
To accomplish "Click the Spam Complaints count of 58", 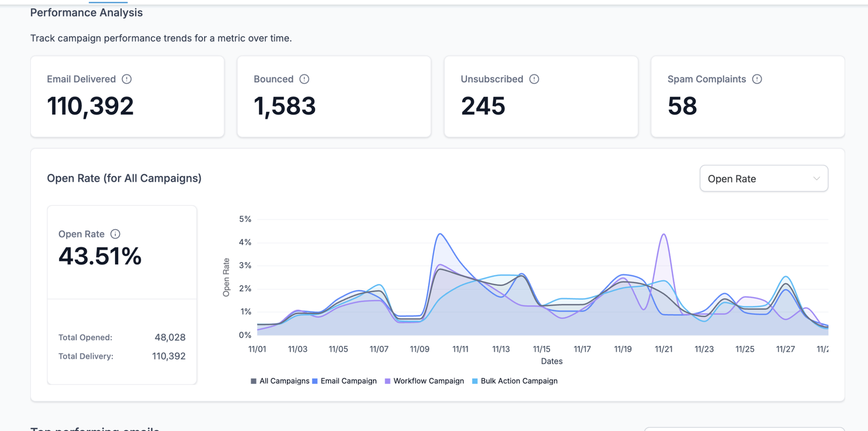I will [682, 106].
